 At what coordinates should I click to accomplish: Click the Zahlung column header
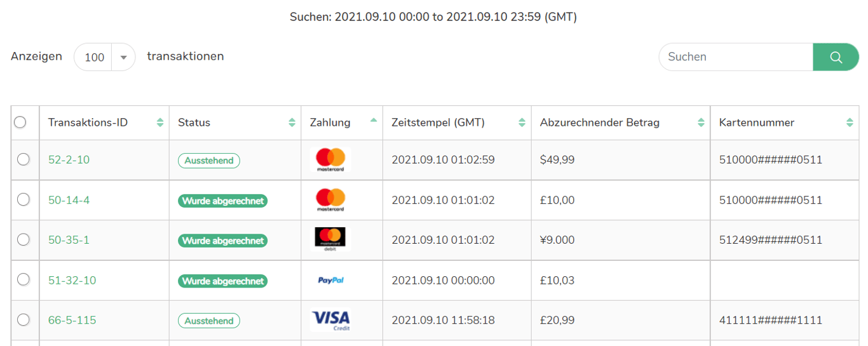[x=330, y=123]
